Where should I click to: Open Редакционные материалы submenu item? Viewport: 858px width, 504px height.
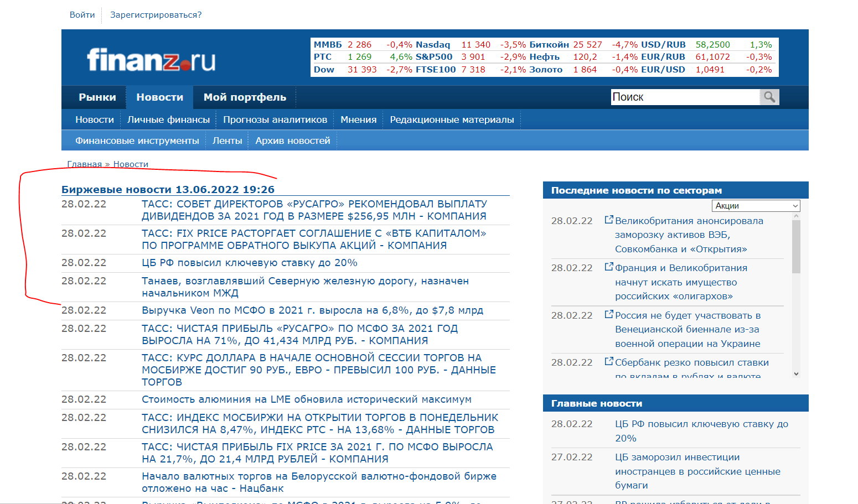452,119
